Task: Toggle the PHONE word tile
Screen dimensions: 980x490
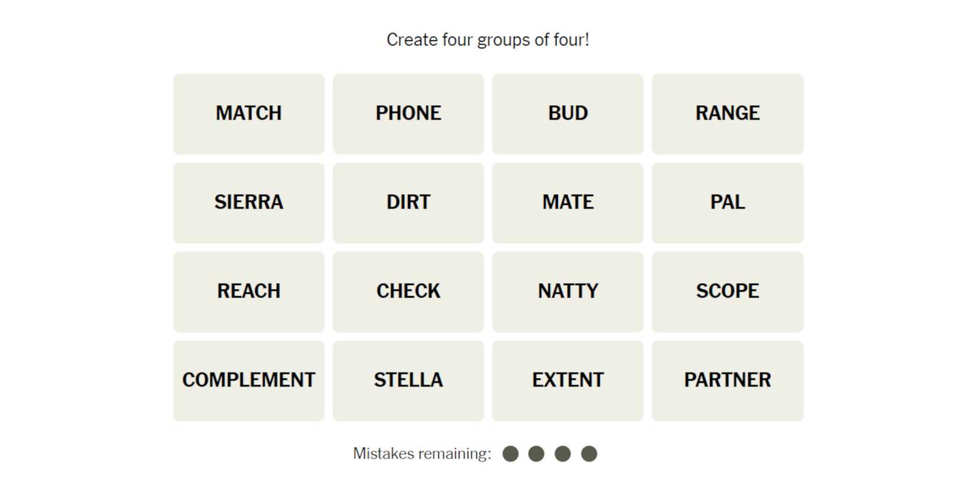Action: (408, 113)
